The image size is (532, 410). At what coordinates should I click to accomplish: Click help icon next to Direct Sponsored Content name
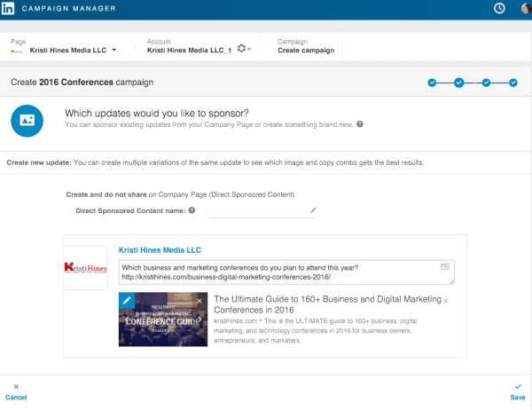tap(192, 210)
